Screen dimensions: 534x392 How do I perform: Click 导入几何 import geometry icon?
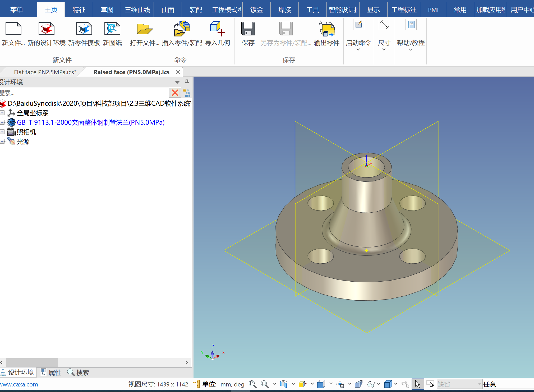coord(217,29)
